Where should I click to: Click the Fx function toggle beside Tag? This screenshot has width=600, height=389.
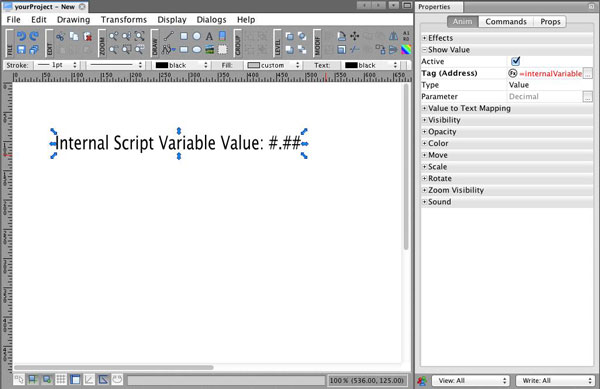click(x=513, y=73)
